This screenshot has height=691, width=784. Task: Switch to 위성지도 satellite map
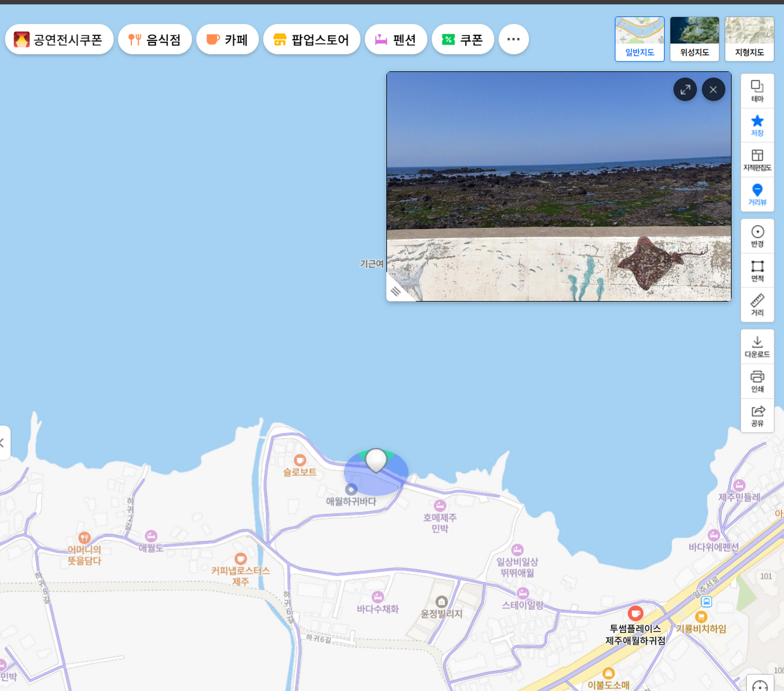[x=694, y=39]
